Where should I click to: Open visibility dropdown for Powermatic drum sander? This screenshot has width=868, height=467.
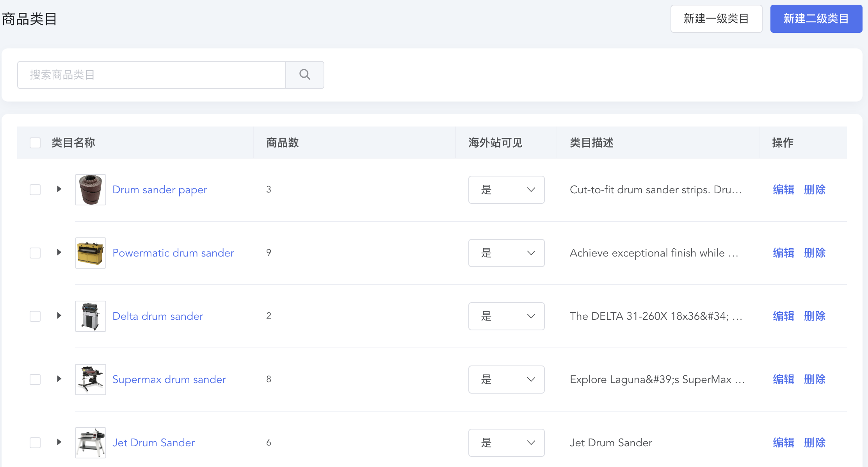[x=507, y=253]
